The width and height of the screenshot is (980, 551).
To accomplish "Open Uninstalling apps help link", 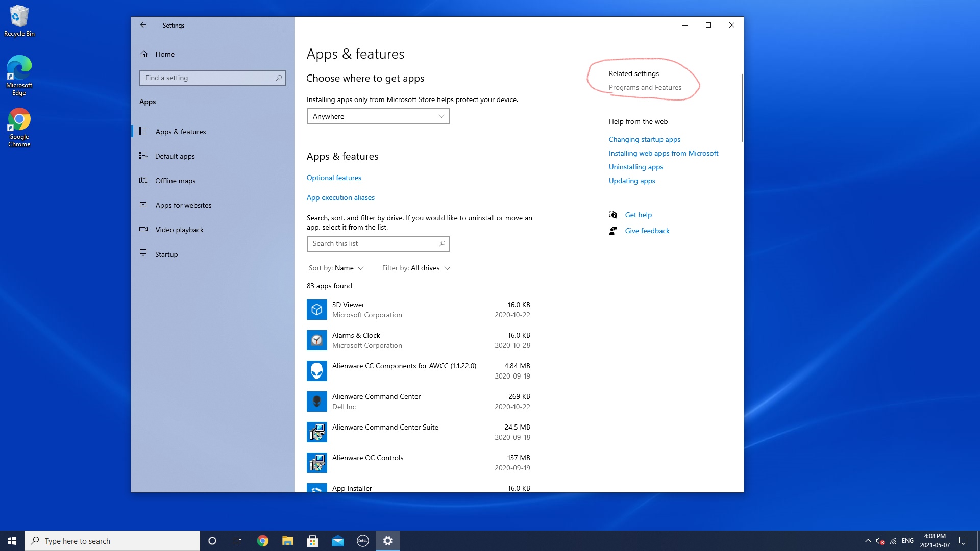I will [x=635, y=167].
